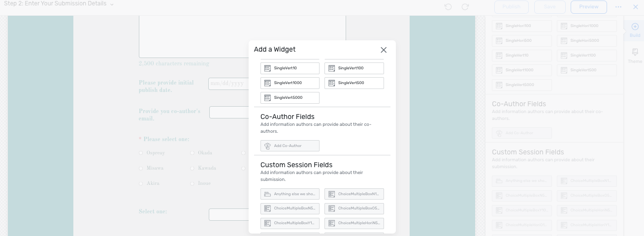The image size is (644, 236).
Task: Choose the SingleVert500 widget in dialog
Action: [x=354, y=83]
